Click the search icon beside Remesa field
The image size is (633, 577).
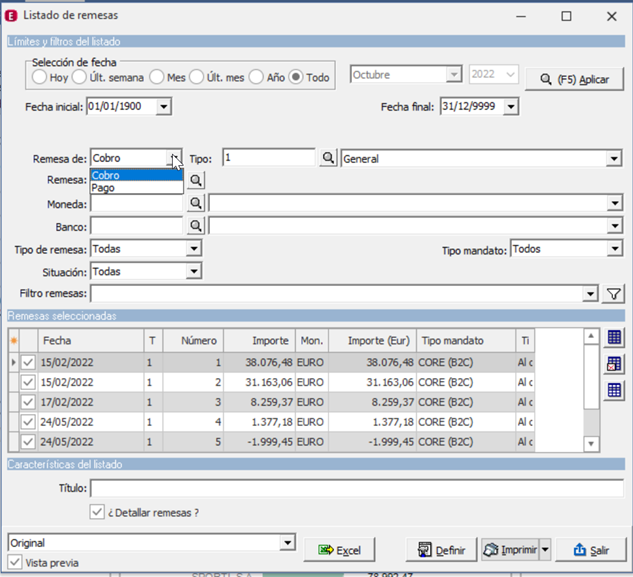pos(196,180)
